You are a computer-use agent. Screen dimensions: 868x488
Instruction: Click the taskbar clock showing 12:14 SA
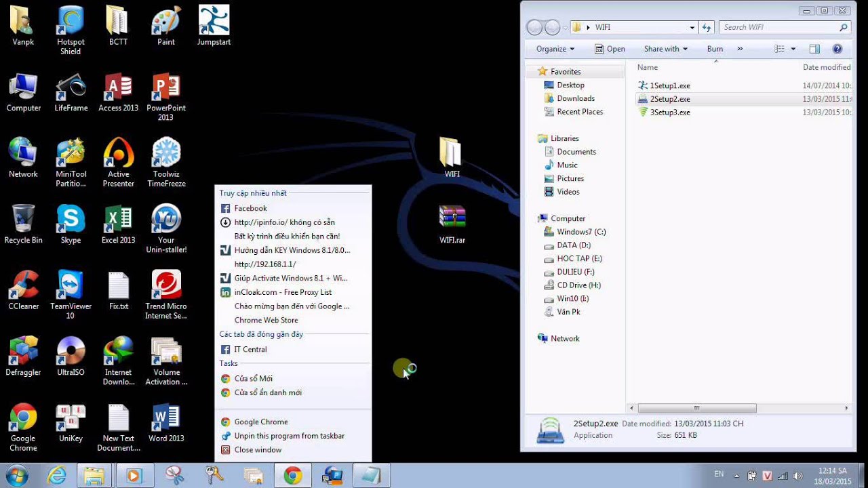[832, 476]
